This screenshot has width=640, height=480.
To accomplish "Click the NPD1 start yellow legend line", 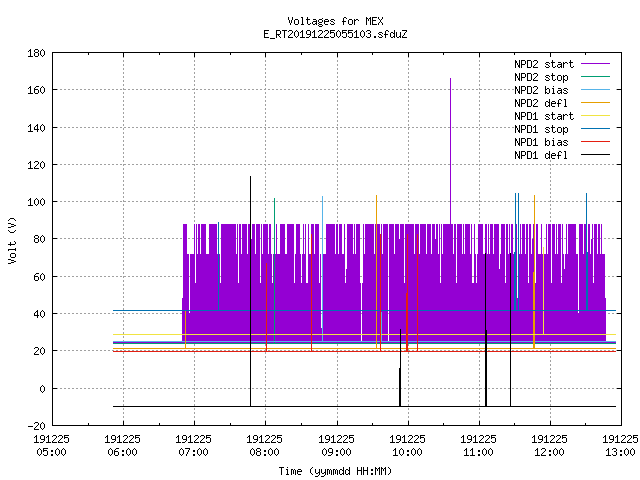I will click(596, 116).
